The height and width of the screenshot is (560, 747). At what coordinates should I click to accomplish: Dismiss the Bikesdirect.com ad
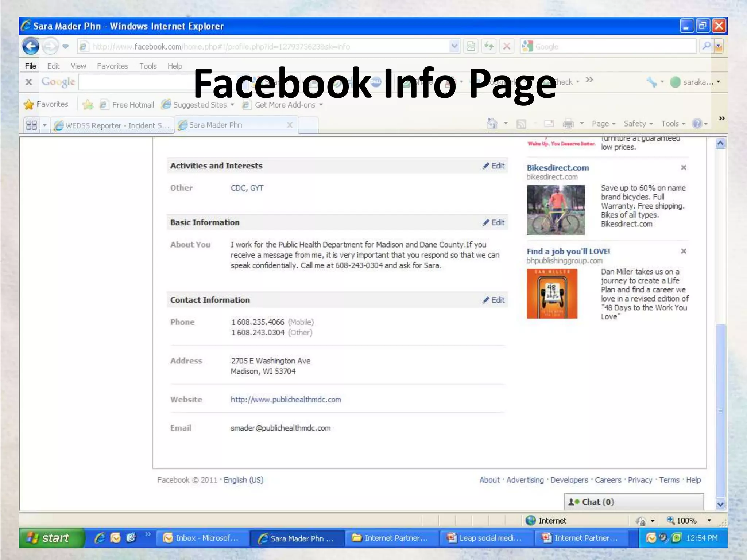684,167
